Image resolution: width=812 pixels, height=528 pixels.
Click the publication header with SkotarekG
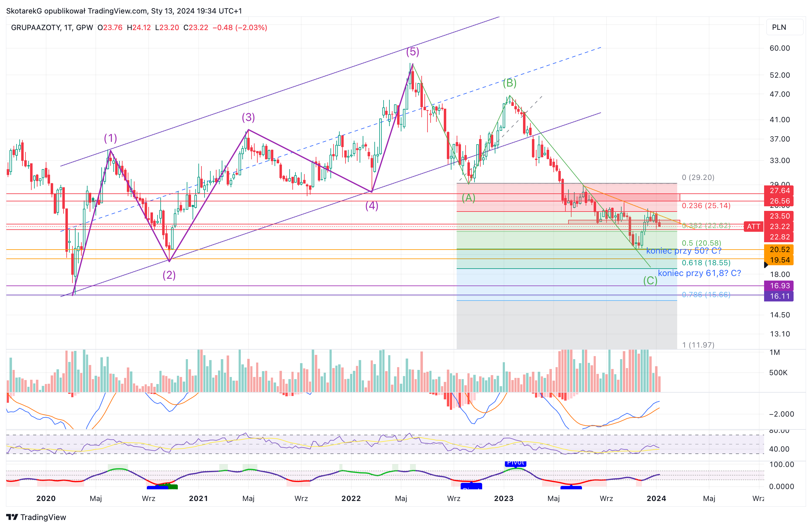click(124, 11)
